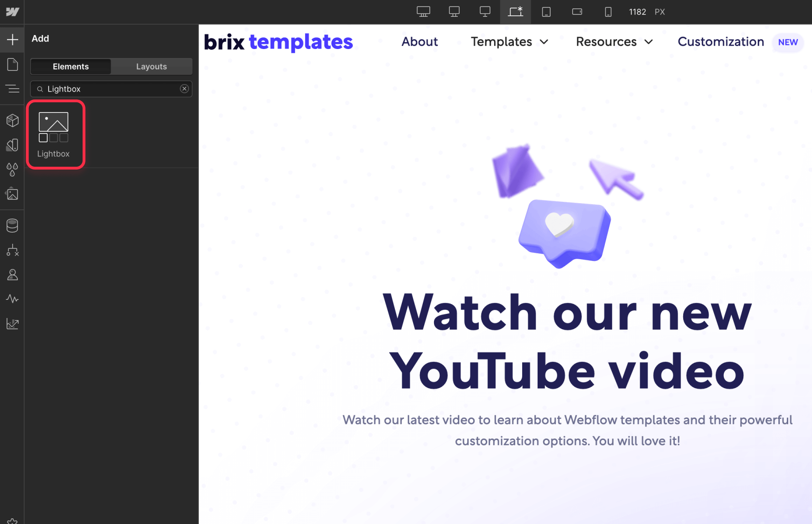The width and height of the screenshot is (812, 524).
Task: Clear the Lightbox search field
Action: pyautogui.click(x=184, y=89)
